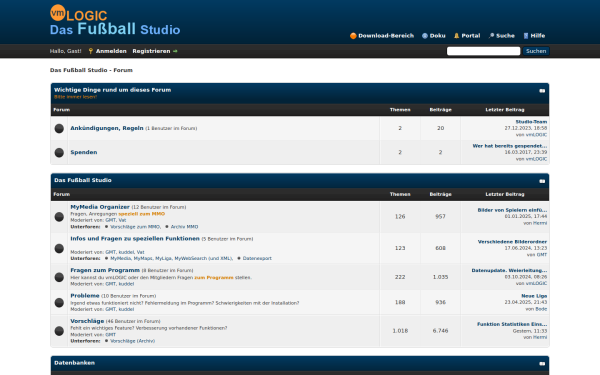Click the Suchen button

coord(536,51)
